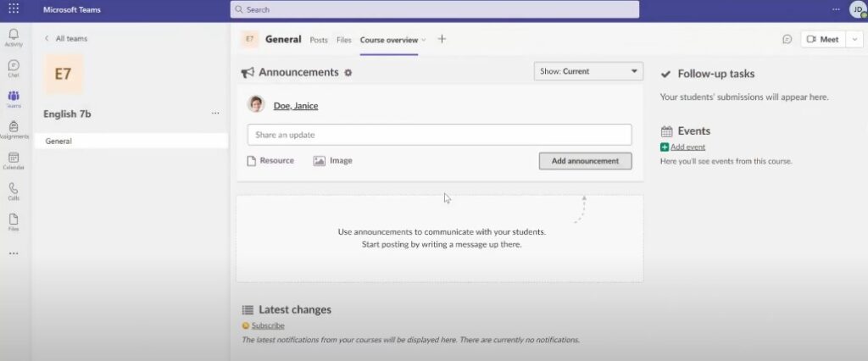The width and height of the screenshot is (868, 361).
Task: Open settings and more ellipsis in title bar
Action: tap(836, 9)
